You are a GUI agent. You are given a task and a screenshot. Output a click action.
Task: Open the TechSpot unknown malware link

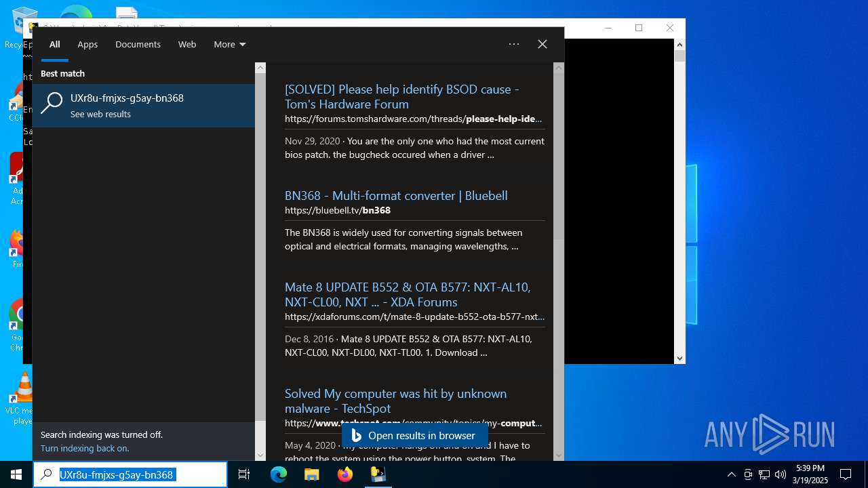pyautogui.click(x=395, y=401)
